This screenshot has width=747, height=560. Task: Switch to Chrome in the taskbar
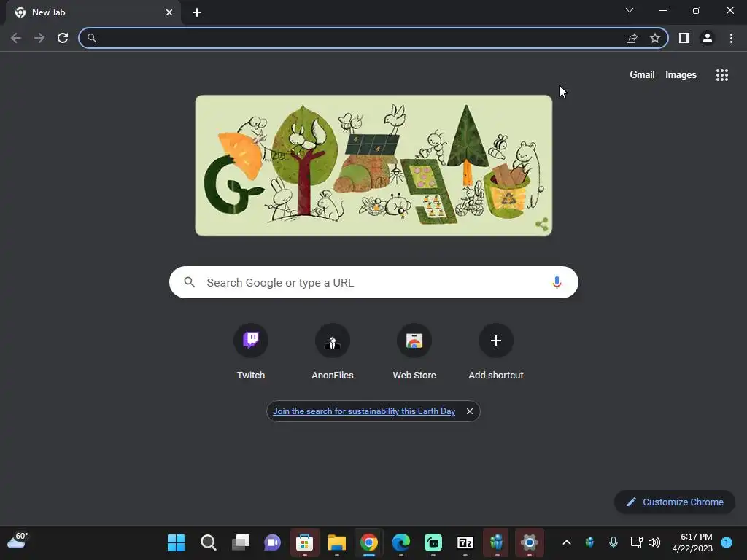[x=368, y=542]
